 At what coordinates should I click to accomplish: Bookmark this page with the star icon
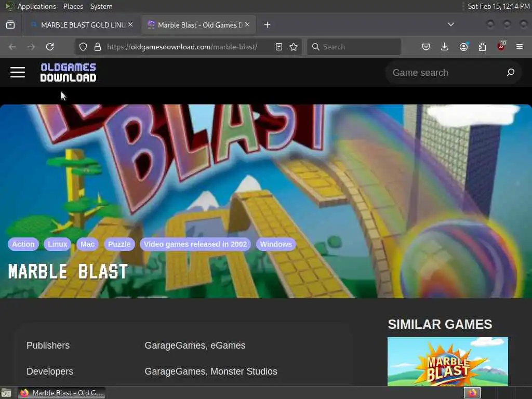294,47
